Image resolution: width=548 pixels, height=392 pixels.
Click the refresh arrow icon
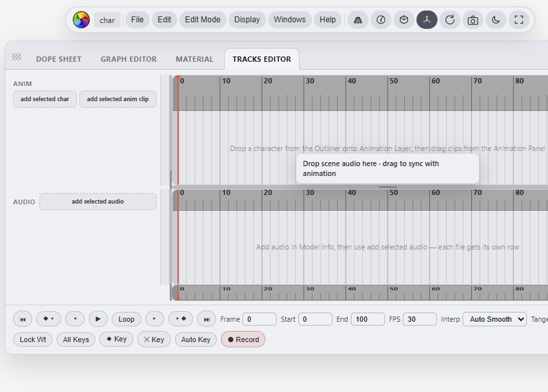pyautogui.click(x=450, y=20)
